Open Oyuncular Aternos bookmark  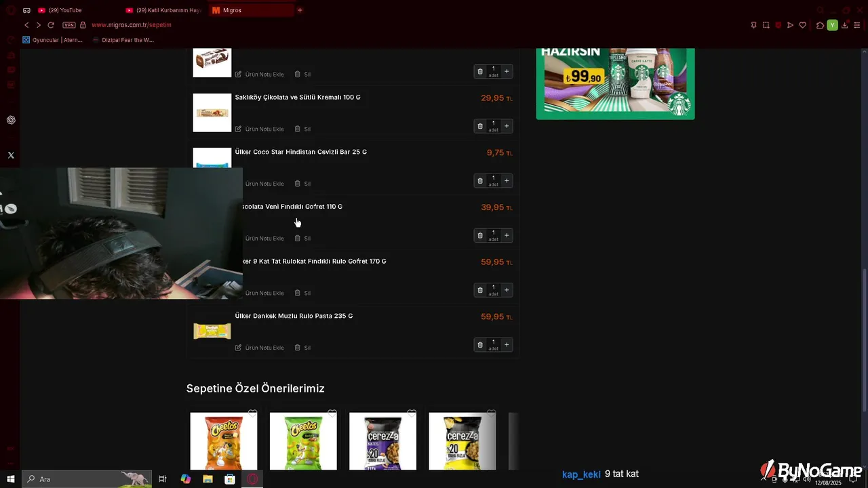(53, 40)
